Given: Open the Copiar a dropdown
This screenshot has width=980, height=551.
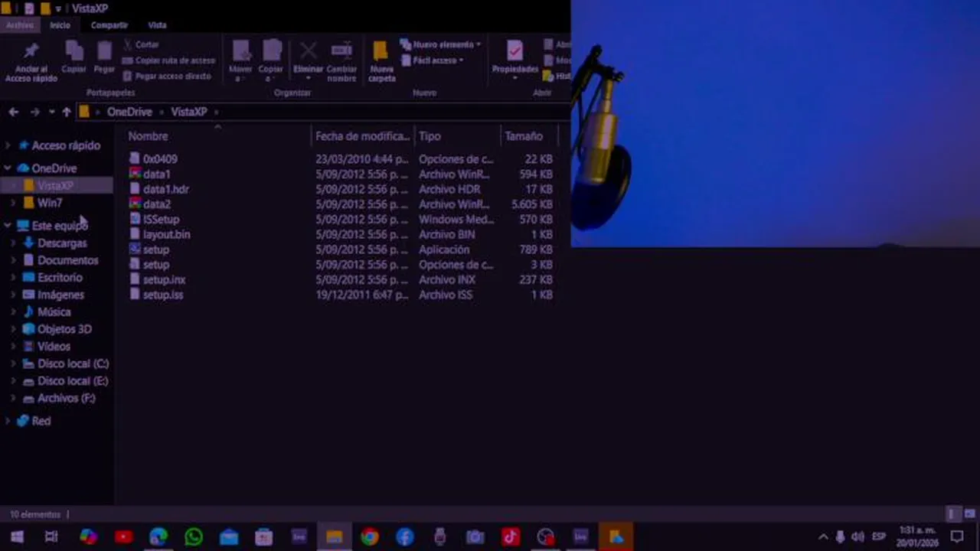Looking at the screenshot, I should [x=271, y=61].
